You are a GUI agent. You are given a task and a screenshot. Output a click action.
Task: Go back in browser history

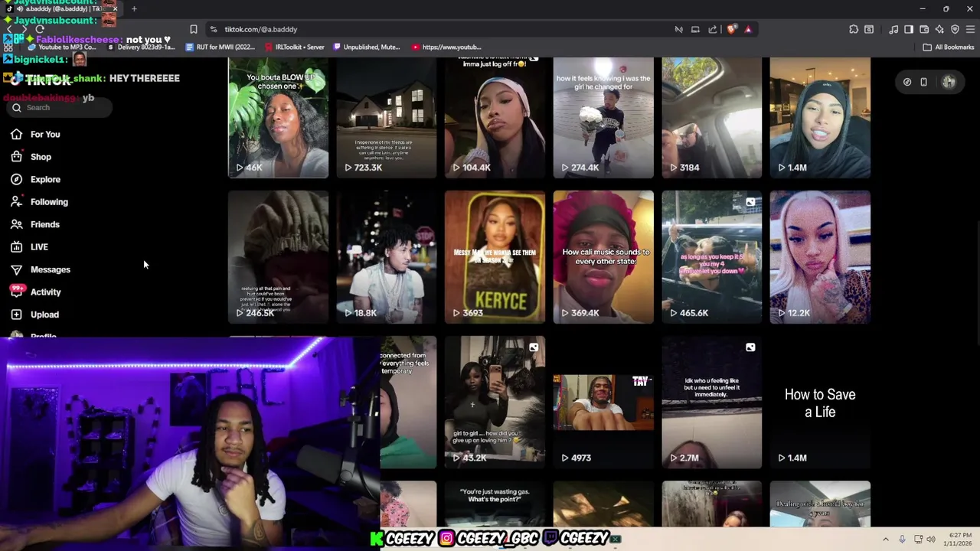pyautogui.click(x=9, y=29)
